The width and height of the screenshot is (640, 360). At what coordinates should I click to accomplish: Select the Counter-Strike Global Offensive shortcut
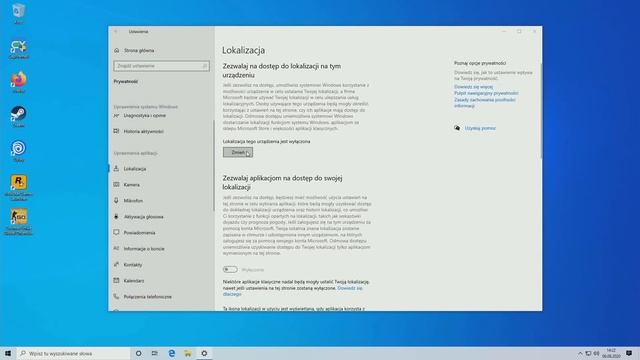(x=18, y=222)
